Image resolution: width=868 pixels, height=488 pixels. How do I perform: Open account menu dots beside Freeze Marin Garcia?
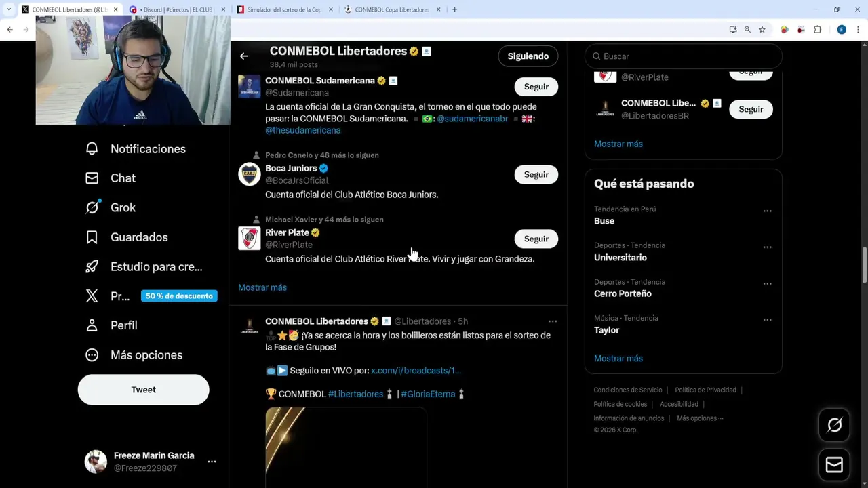[x=212, y=462]
